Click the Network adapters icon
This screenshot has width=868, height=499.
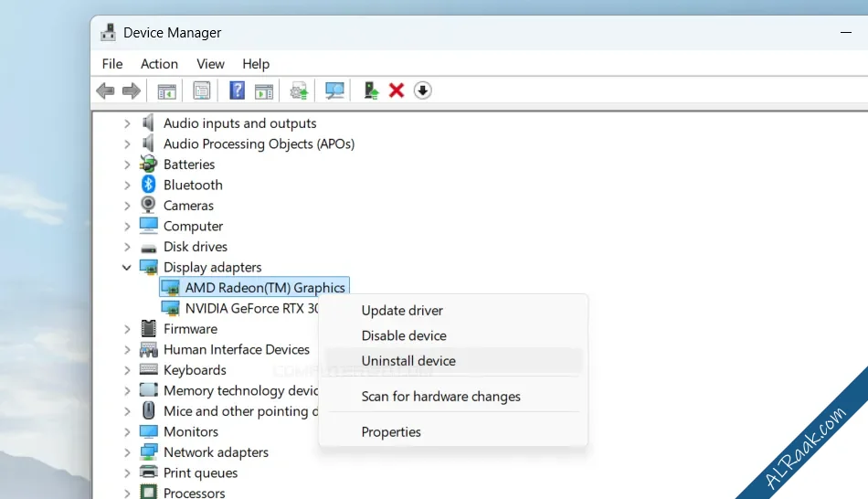click(148, 451)
